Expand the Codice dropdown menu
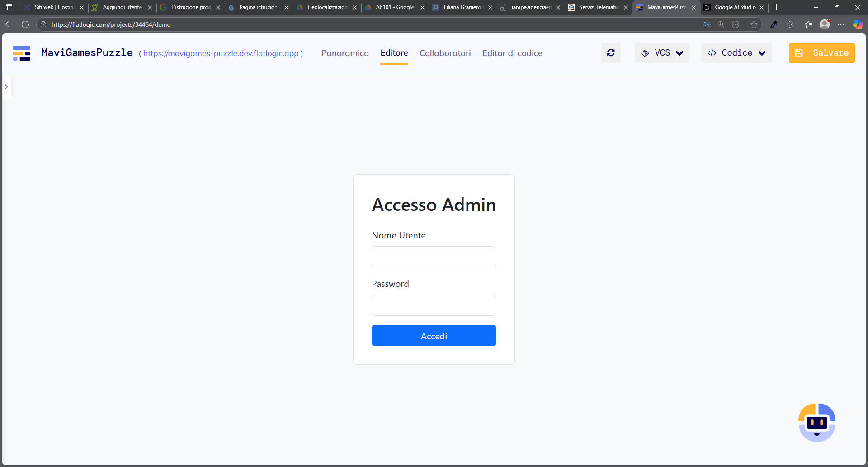Viewport: 868px width, 467px height. (736, 53)
